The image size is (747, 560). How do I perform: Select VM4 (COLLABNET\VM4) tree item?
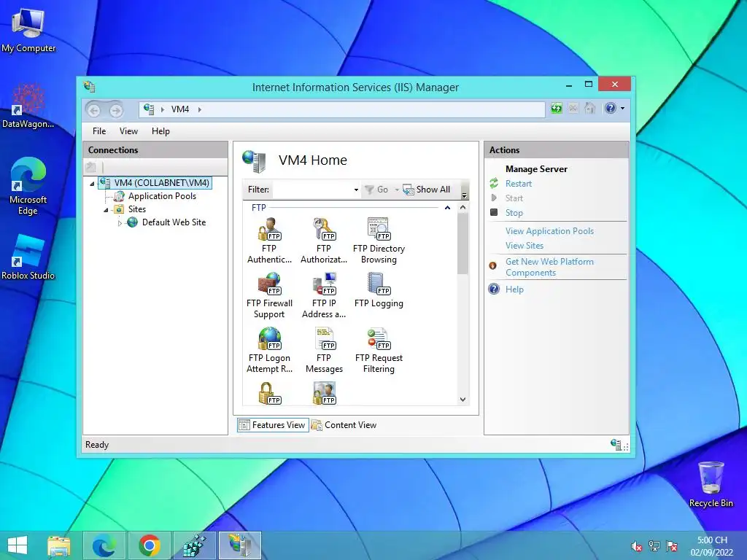click(162, 183)
